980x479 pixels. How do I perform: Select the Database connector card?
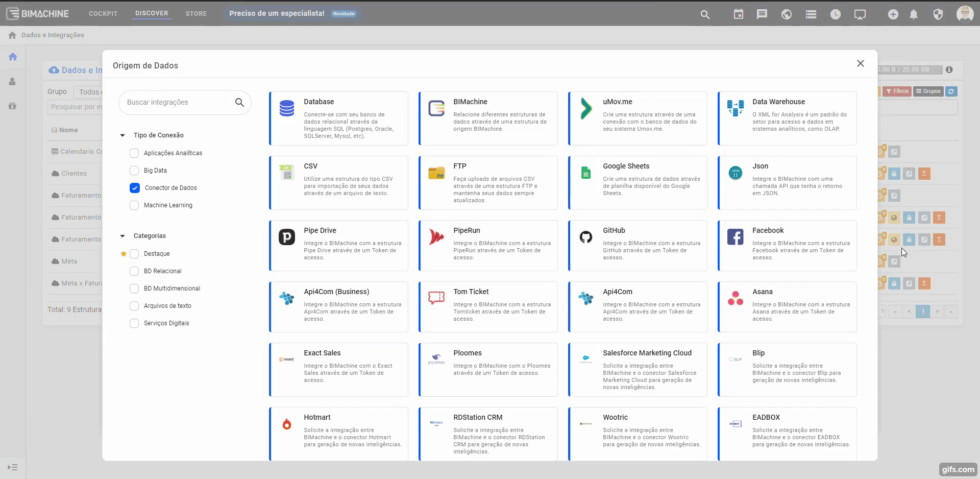tap(338, 118)
